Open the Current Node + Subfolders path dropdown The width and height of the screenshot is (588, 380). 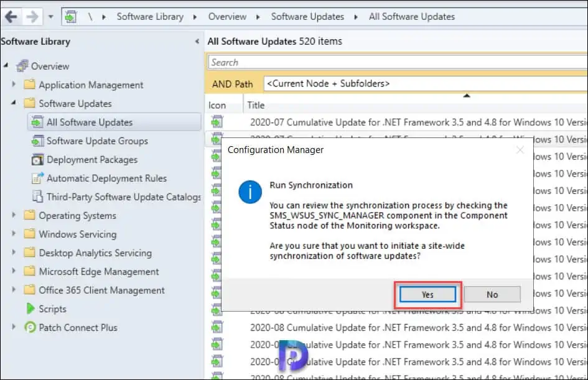pyautogui.click(x=426, y=83)
